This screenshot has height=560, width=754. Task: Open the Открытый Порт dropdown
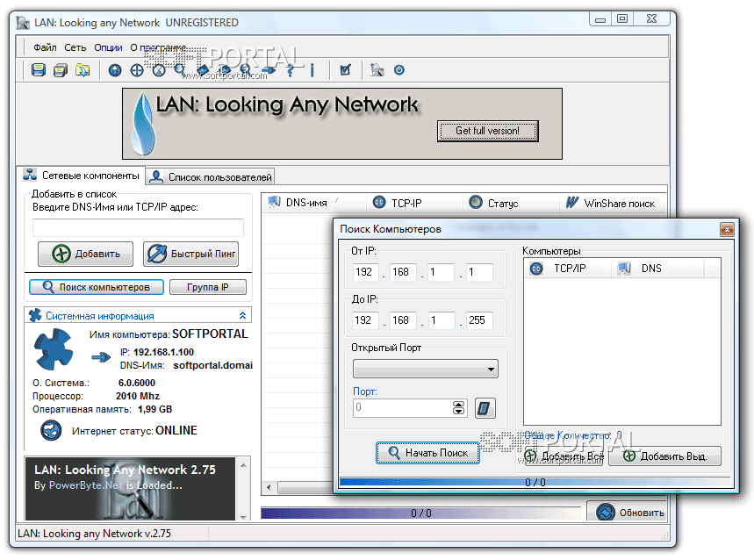click(426, 370)
